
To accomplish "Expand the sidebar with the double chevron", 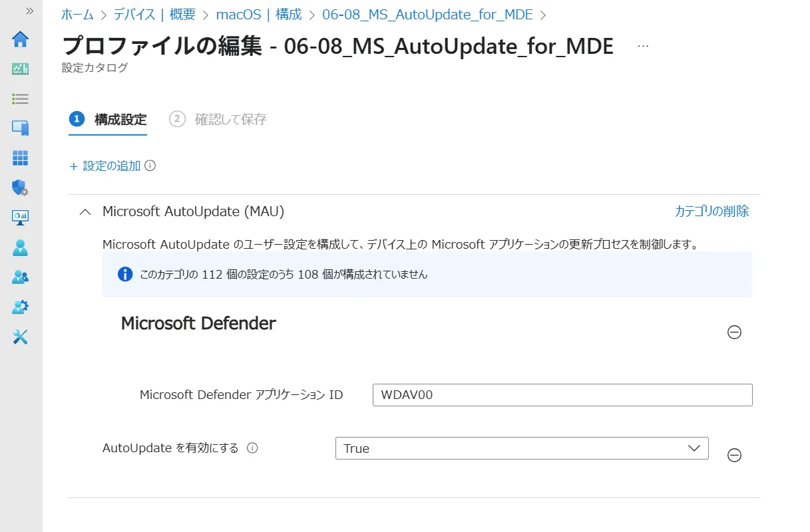I will coord(29,11).
